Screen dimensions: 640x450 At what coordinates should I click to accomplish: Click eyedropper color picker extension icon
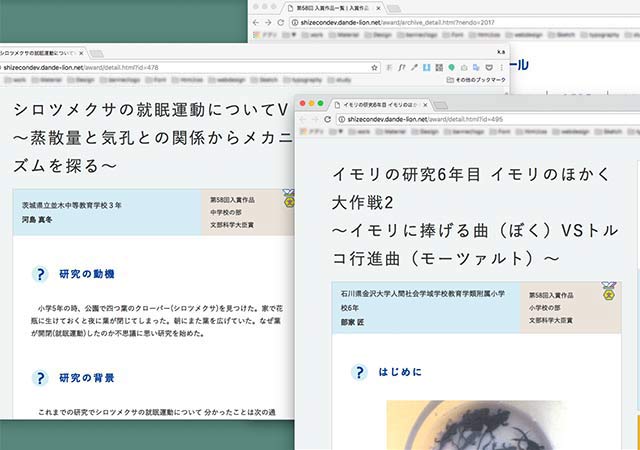(414, 67)
